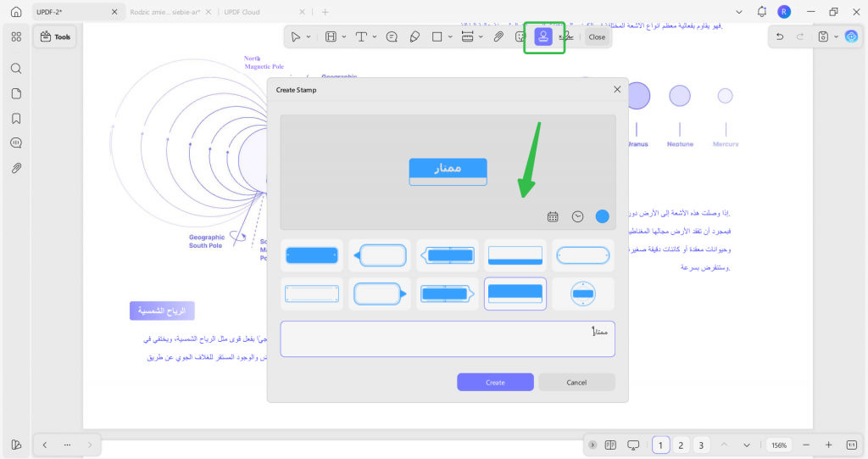Close the Create Stamp dialog with X
The height and width of the screenshot is (459, 868).
point(617,89)
